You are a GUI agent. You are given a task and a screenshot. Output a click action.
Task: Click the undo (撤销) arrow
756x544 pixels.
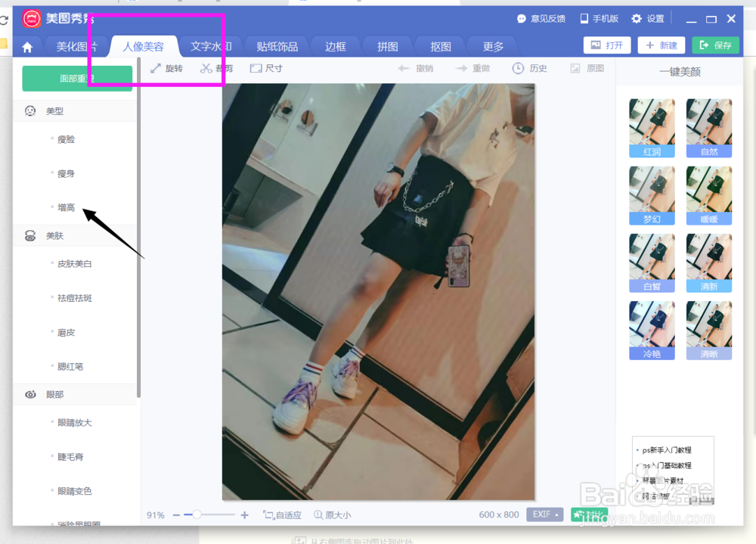coord(415,68)
